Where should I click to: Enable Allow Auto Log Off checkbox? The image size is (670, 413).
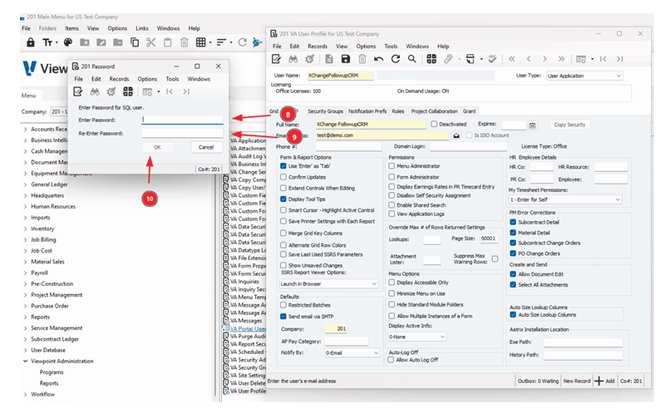tap(391, 360)
